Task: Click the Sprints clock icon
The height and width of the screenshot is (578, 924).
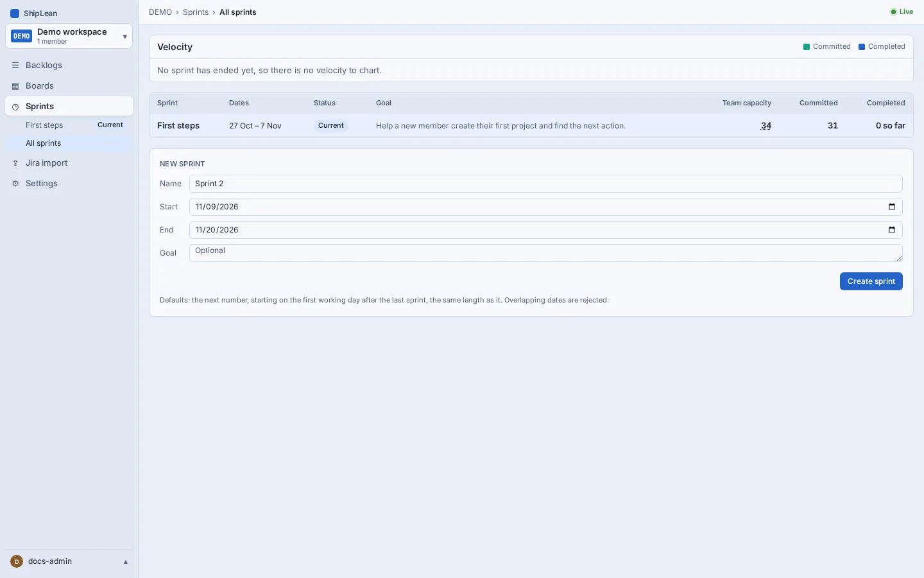Action: click(15, 107)
